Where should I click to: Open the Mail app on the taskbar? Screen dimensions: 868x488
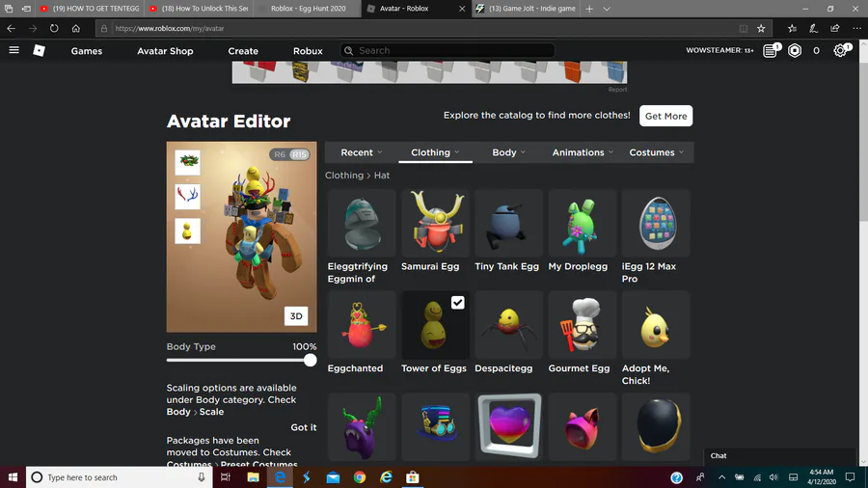(x=333, y=477)
